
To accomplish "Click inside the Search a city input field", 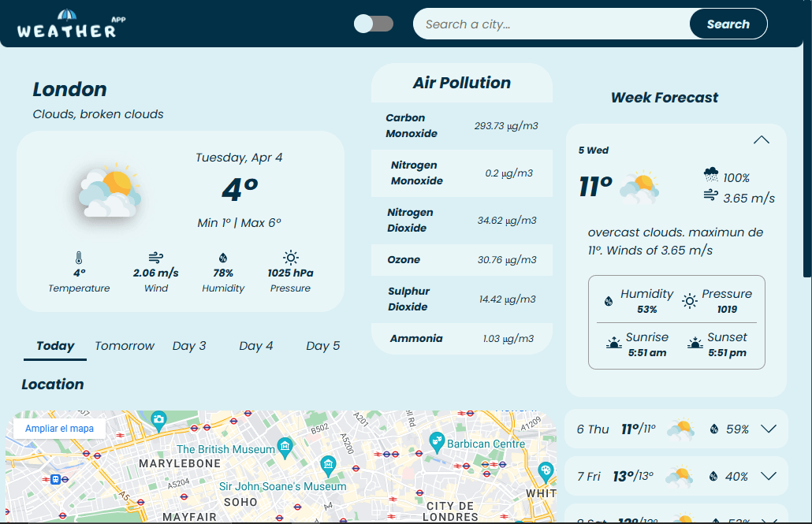I will (544, 24).
